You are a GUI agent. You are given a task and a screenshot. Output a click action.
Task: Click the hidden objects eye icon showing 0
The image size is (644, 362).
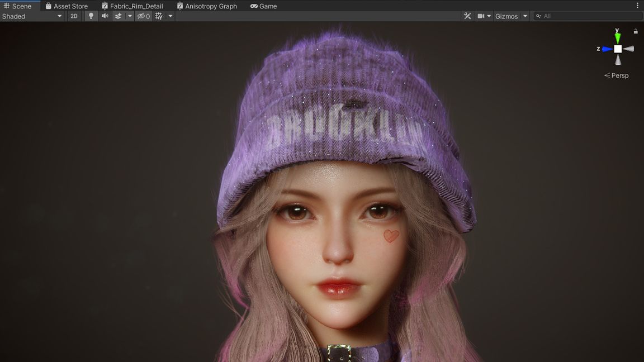(143, 16)
